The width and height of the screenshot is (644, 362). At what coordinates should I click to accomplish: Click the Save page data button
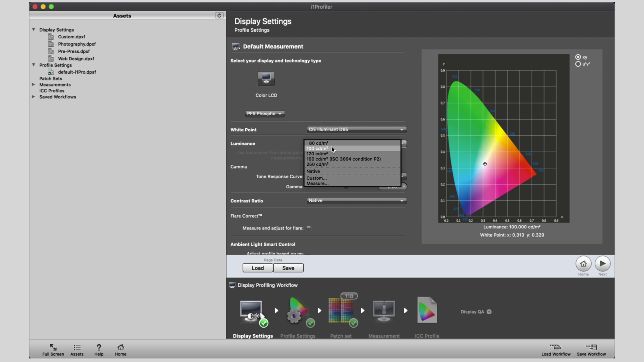tap(288, 268)
